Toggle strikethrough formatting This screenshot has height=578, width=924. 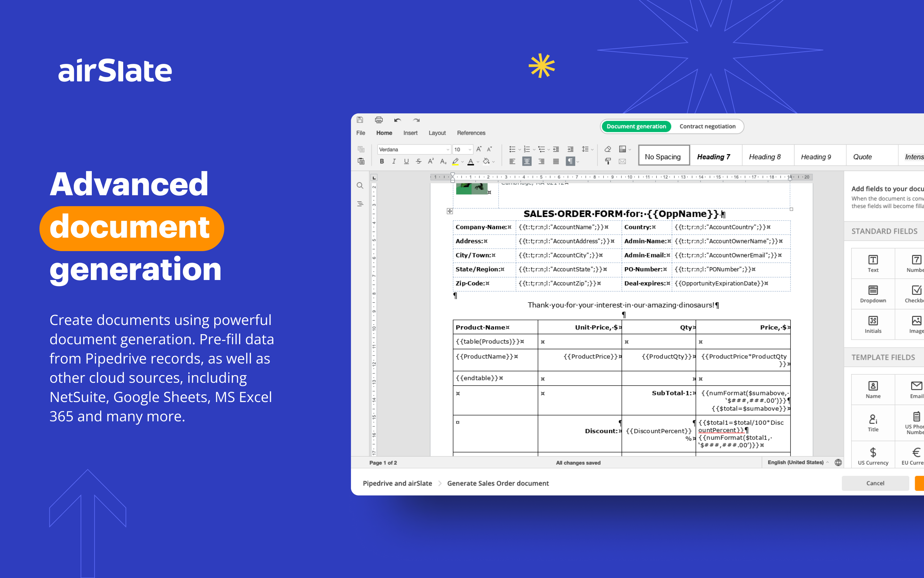click(418, 161)
